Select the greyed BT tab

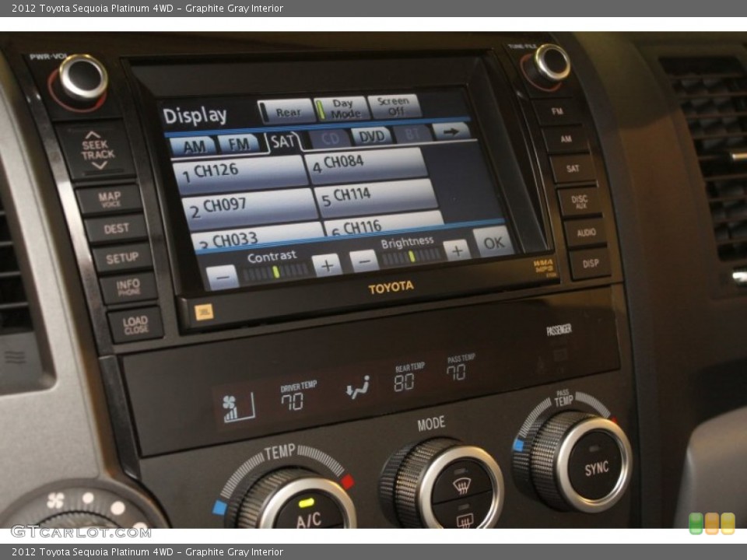coord(412,134)
